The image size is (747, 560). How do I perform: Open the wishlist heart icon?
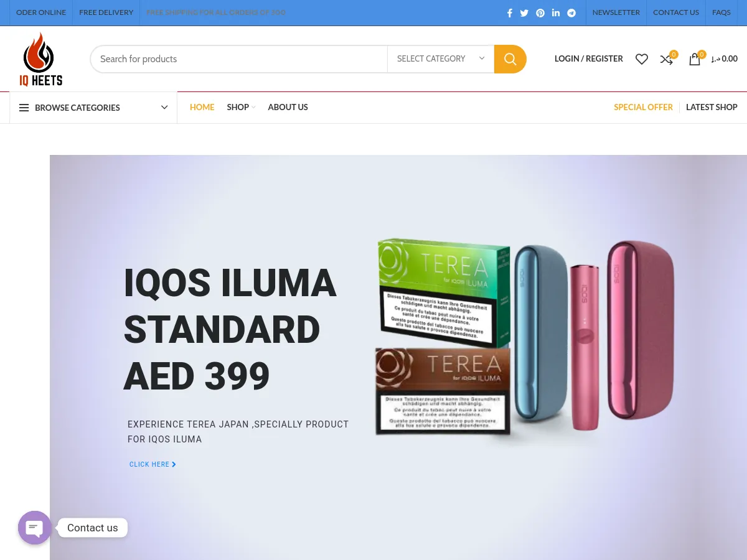click(x=642, y=59)
